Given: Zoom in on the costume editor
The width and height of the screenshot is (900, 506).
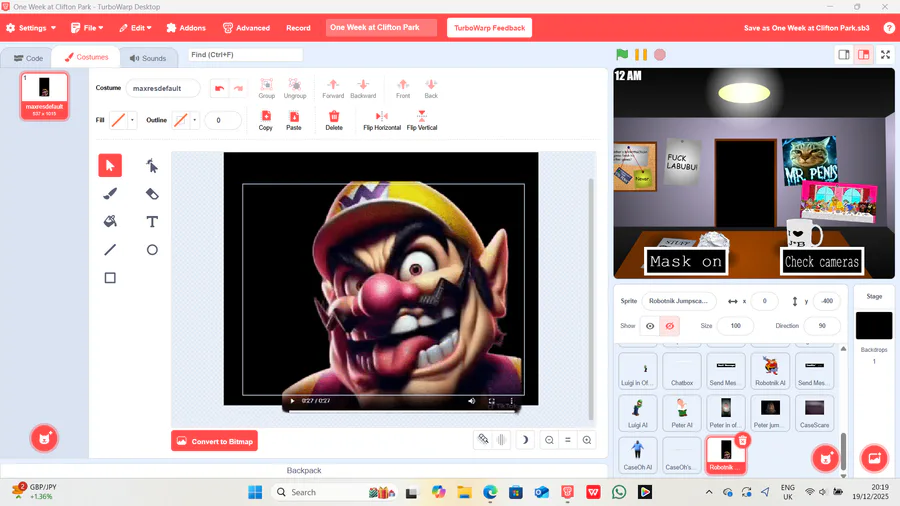Looking at the screenshot, I should 587,440.
